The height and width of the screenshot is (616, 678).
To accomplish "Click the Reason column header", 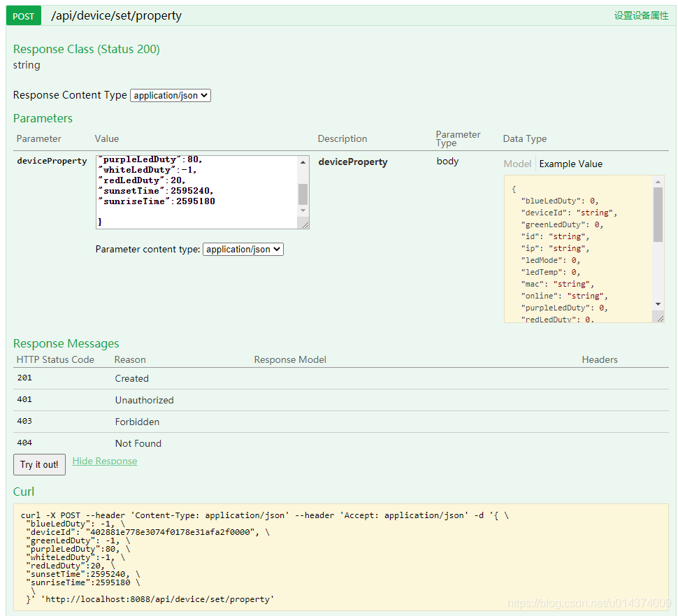I will 130,360.
